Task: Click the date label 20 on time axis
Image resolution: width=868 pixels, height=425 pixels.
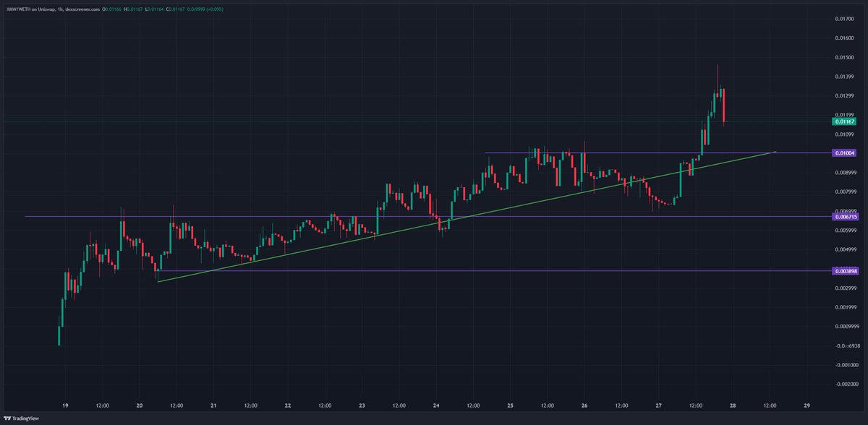Action: [140, 405]
